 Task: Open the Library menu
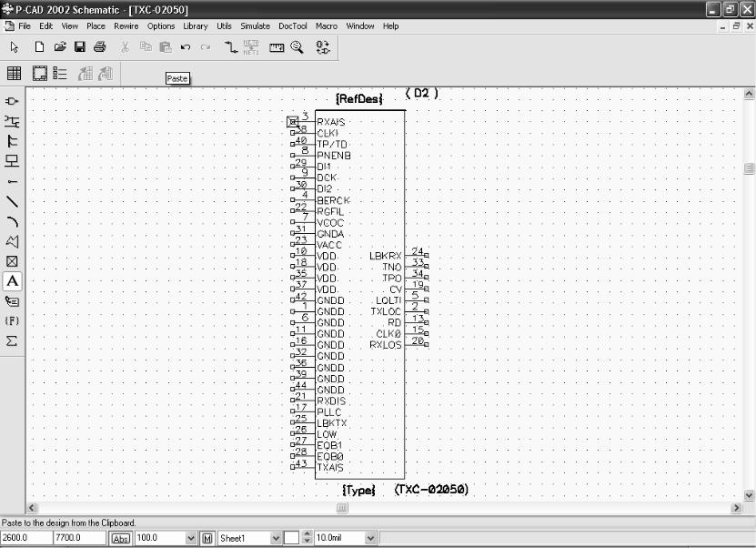(196, 26)
